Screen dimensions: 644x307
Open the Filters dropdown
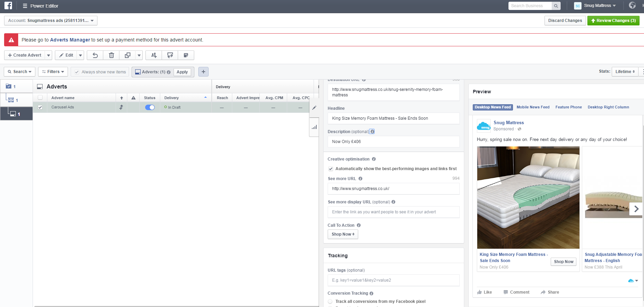click(53, 72)
